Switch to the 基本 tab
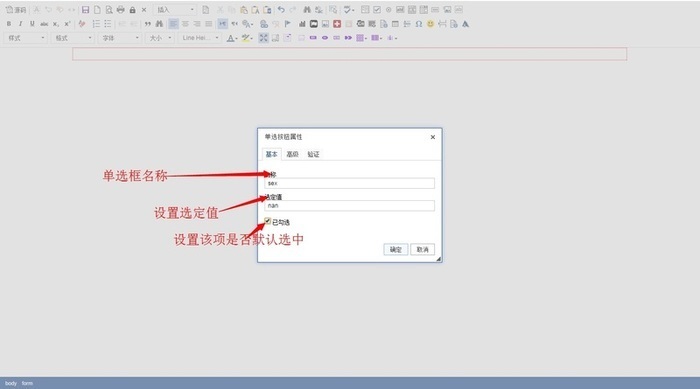This screenshot has width=700, height=389. point(271,154)
